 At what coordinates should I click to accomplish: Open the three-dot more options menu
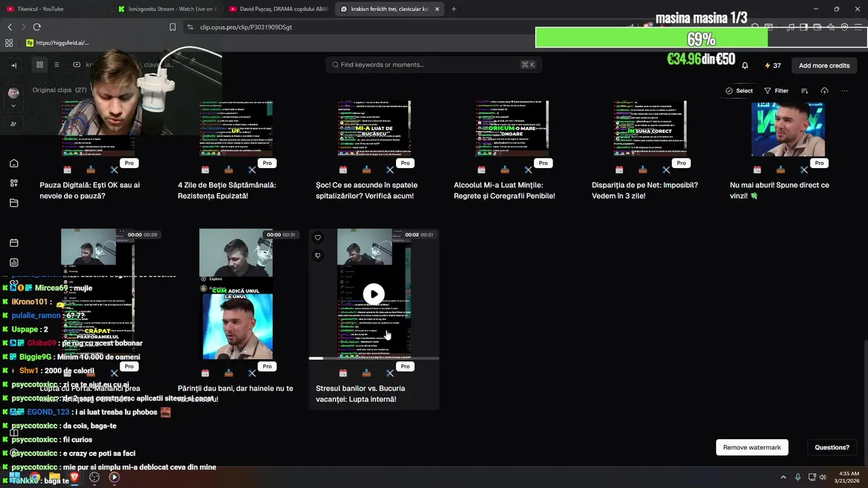[x=844, y=91]
